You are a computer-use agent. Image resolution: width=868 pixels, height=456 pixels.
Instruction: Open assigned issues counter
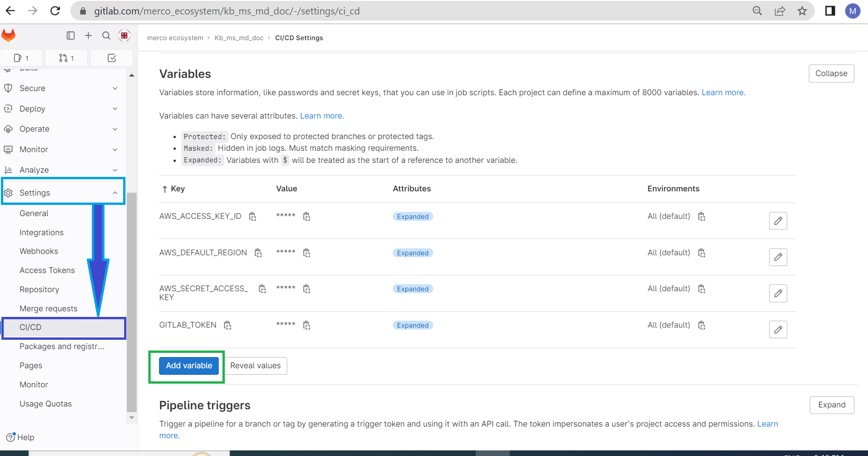coord(21,58)
